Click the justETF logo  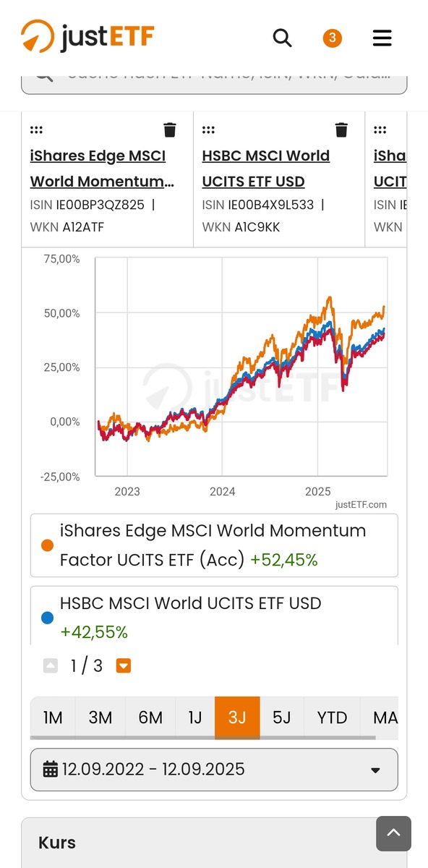click(x=87, y=36)
